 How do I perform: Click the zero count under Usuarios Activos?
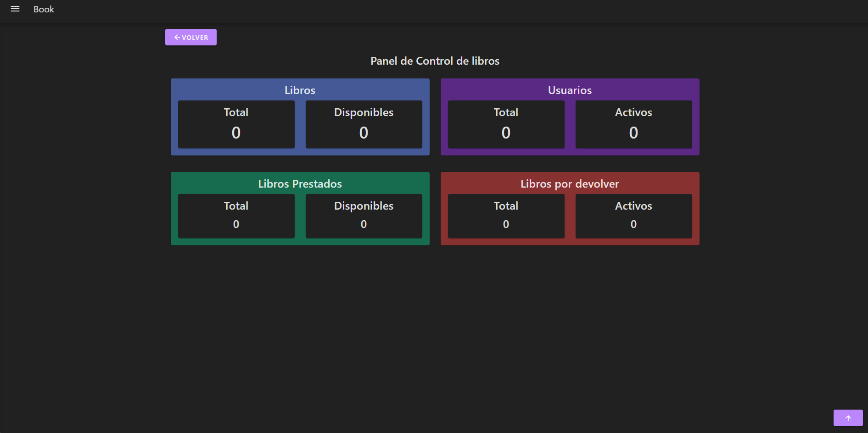point(633,133)
